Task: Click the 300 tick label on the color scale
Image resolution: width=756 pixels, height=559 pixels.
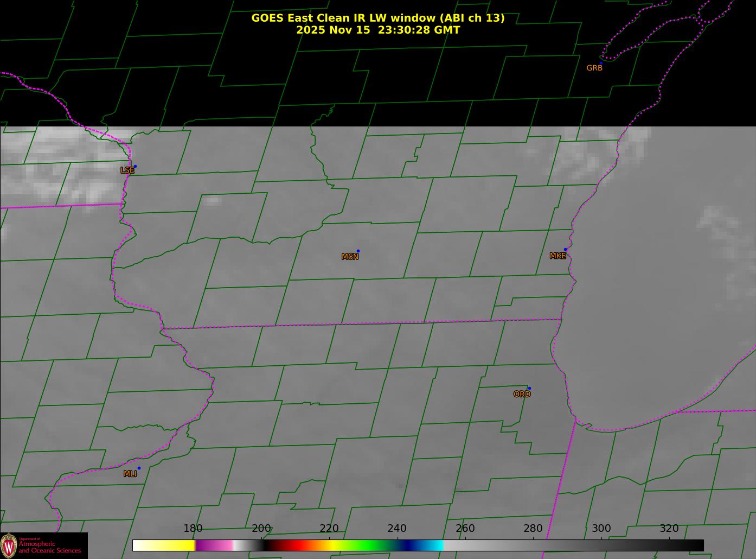Action: pyautogui.click(x=601, y=529)
